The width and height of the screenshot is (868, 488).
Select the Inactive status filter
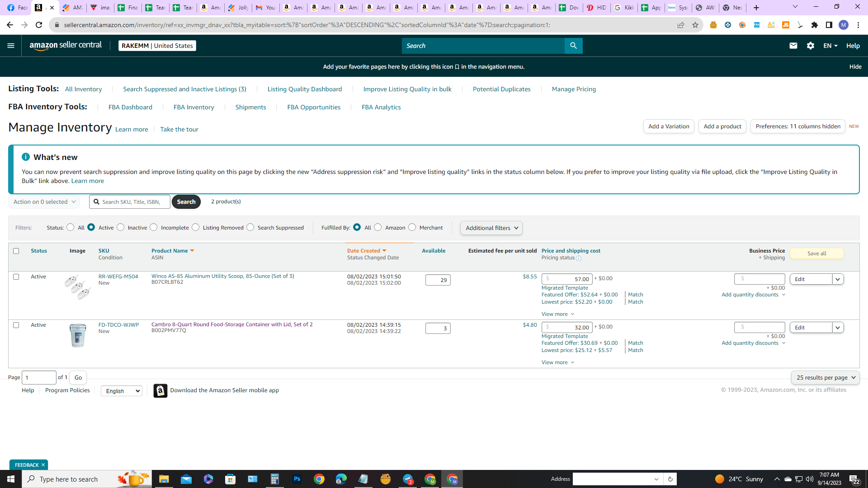coord(120,227)
